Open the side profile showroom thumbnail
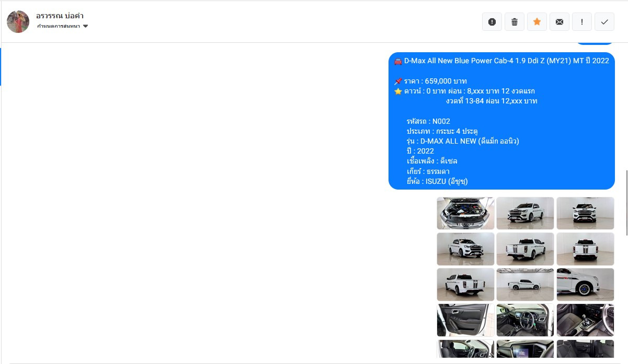This screenshot has width=628, height=364. coord(525,284)
